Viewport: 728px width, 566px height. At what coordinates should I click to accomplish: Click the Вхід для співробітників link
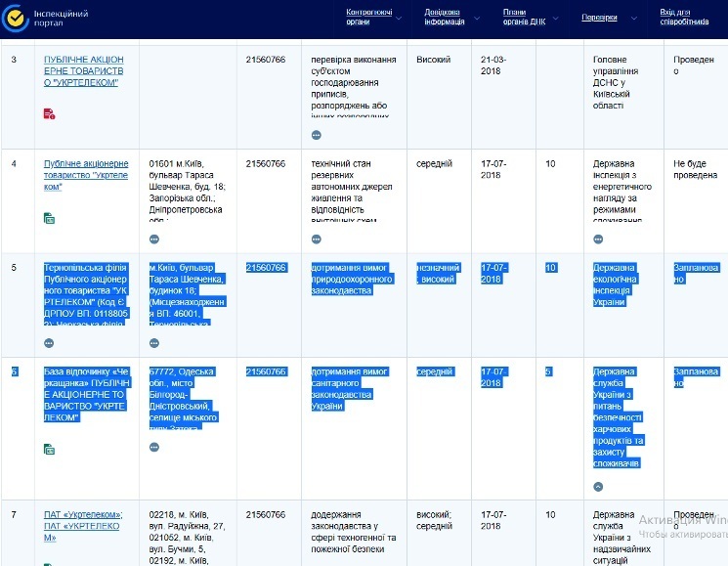click(x=684, y=17)
